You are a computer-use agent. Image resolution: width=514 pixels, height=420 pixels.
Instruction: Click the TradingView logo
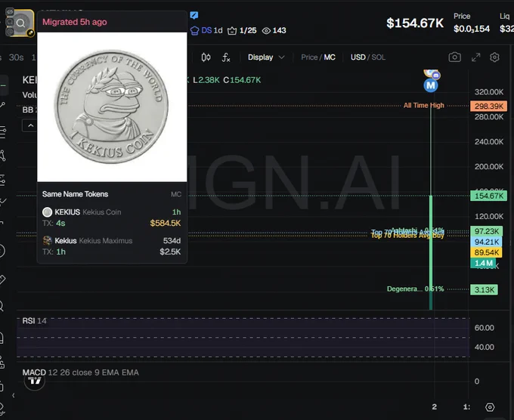pyautogui.click(x=35, y=381)
